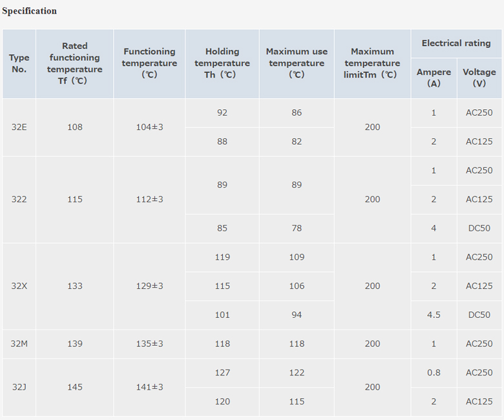Select the 133 rated temperature cell
Image resolution: width=504 pixels, height=420 pixels.
click(75, 286)
